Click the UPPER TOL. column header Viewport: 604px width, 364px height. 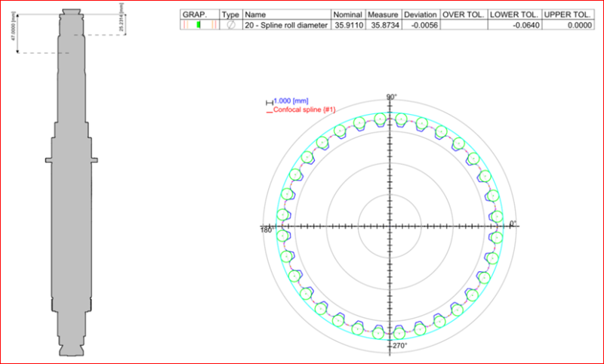click(x=568, y=14)
